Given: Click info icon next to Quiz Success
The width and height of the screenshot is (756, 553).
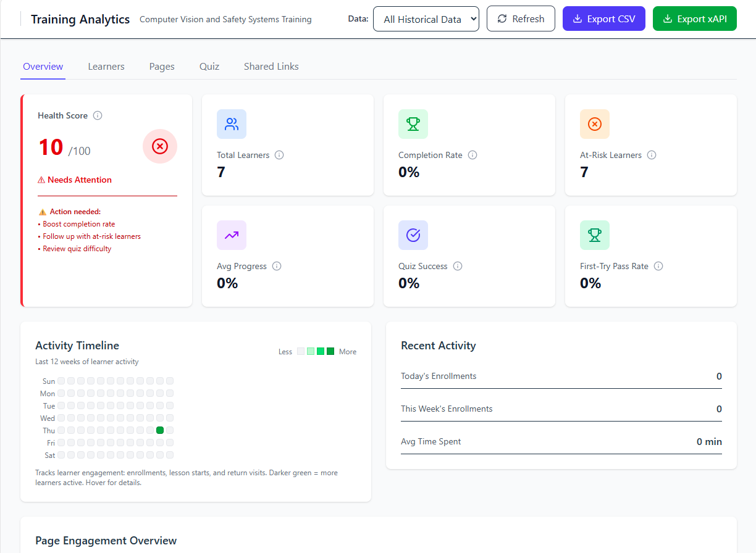Looking at the screenshot, I should pos(458,266).
